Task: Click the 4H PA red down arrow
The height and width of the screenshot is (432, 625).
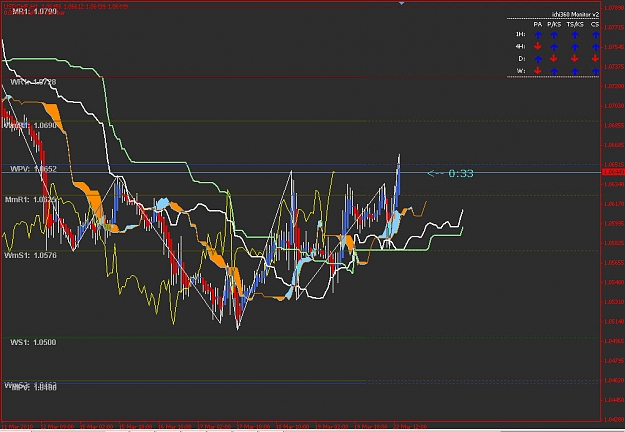Action: pyautogui.click(x=538, y=47)
